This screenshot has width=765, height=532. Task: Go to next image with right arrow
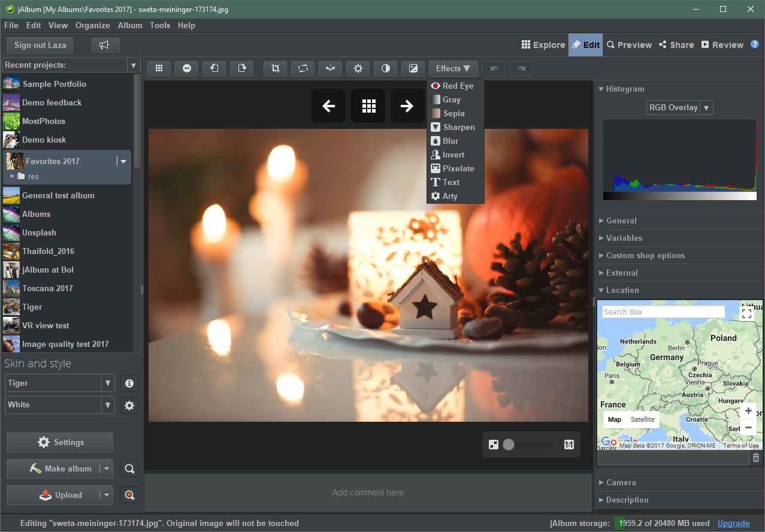pyautogui.click(x=407, y=106)
